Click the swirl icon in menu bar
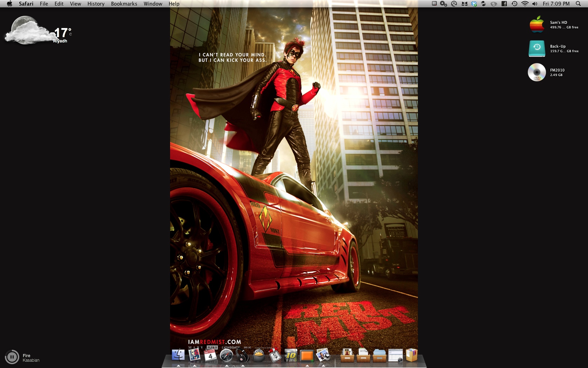 click(483, 4)
